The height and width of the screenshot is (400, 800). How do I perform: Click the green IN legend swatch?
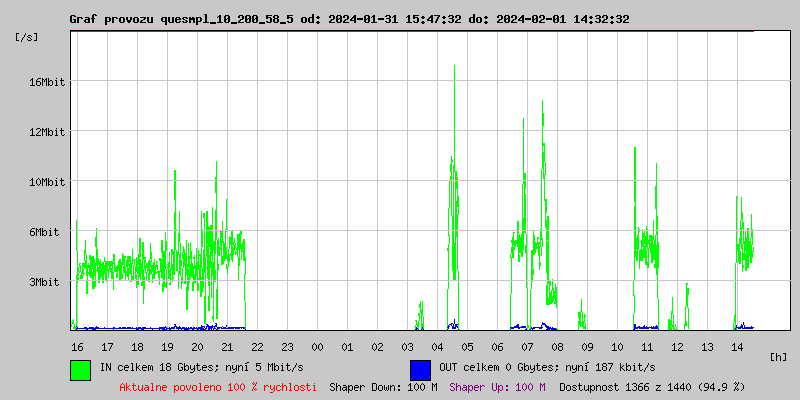tap(81, 369)
